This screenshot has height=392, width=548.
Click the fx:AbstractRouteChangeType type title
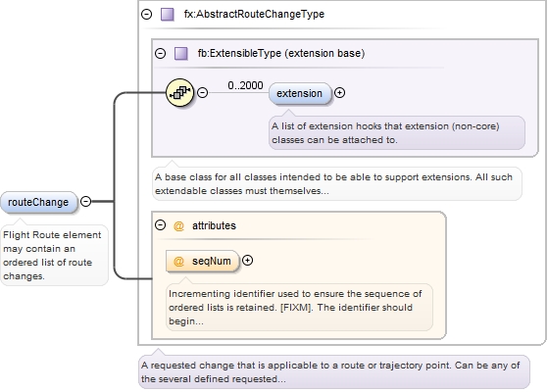tap(254, 15)
